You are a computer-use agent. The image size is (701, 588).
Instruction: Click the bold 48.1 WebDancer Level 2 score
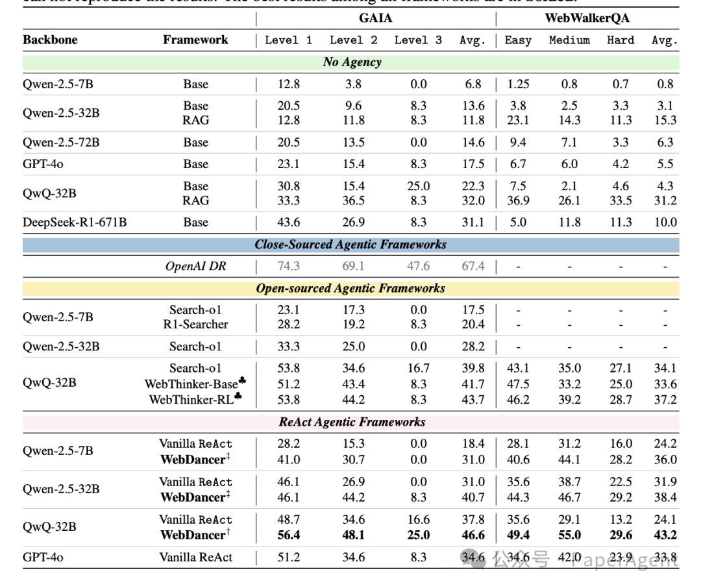[x=354, y=535]
